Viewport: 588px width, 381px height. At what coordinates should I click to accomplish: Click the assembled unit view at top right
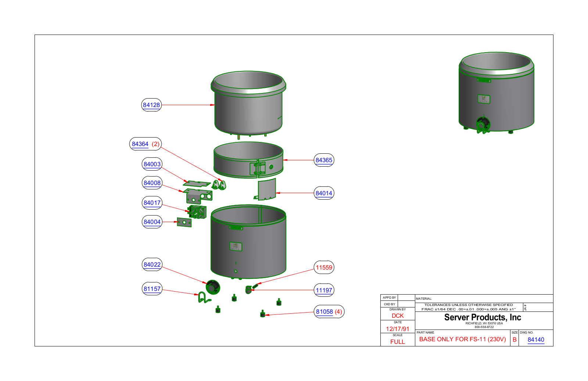496,93
